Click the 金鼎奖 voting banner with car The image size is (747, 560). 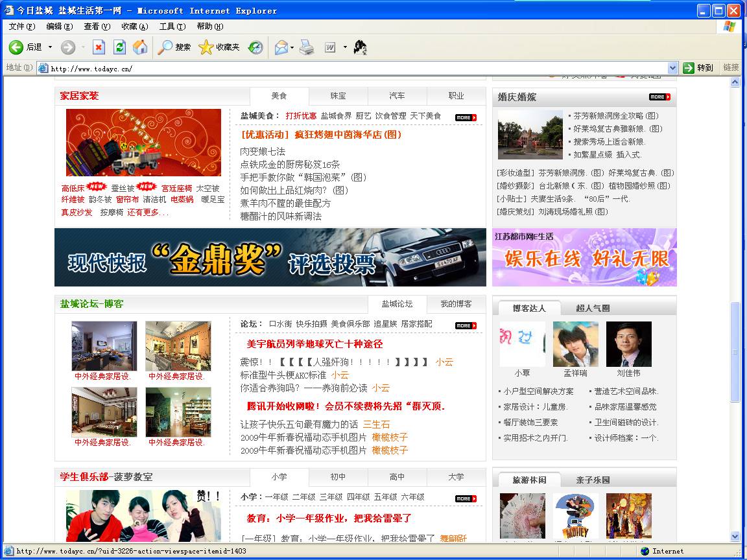(270, 257)
